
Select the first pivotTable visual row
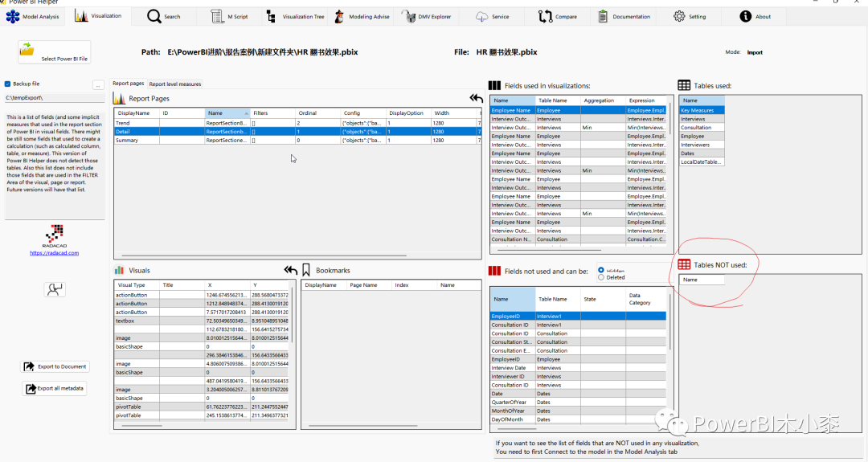[x=202, y=407]
